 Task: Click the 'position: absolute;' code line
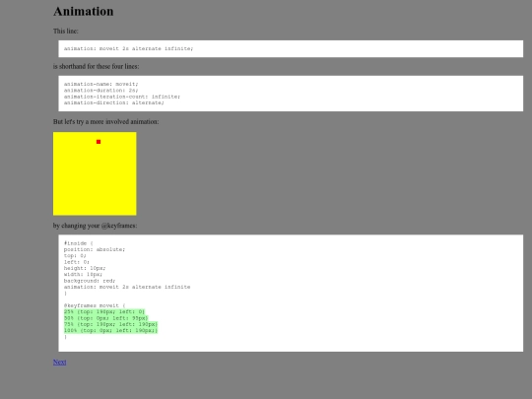[x=95, y=249]
